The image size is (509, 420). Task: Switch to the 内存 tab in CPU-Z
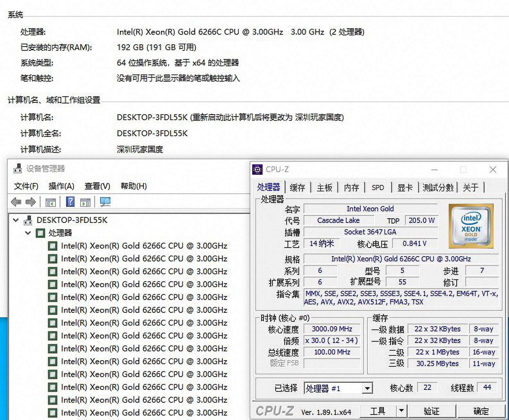pos(351,188)
